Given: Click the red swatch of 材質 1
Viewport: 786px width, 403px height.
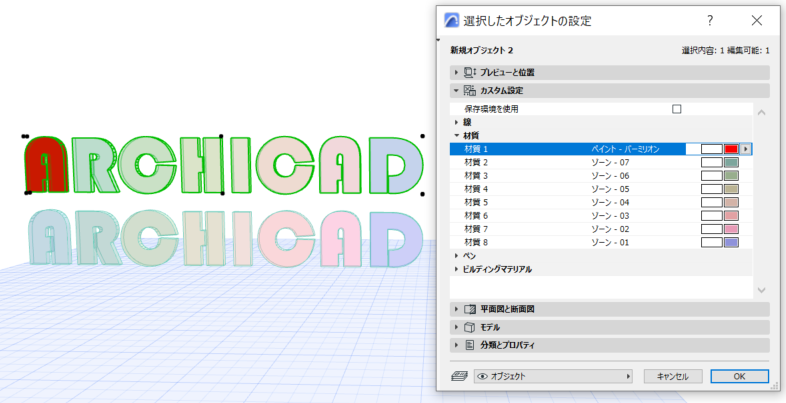Looking at the screenshot, I should pos(731,149).
